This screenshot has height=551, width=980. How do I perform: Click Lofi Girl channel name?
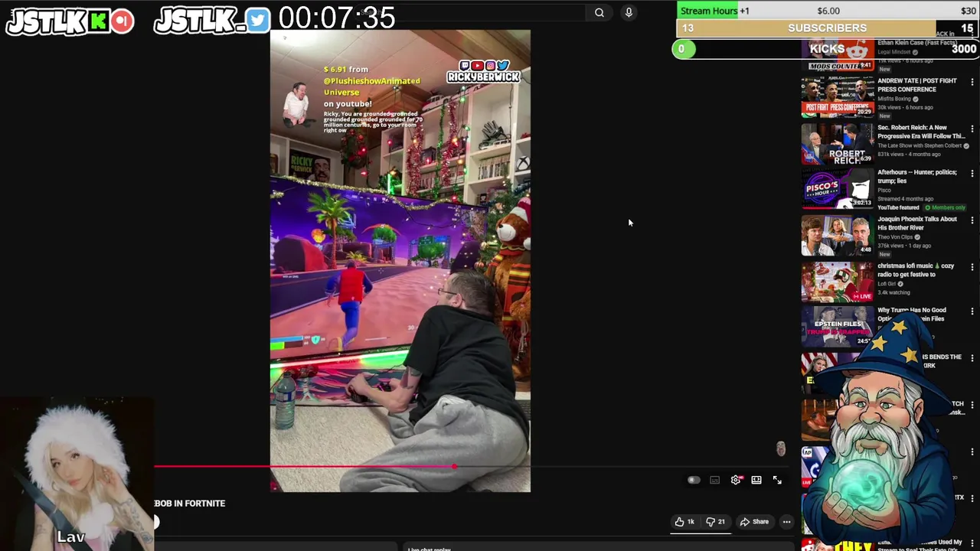point(887,284)
